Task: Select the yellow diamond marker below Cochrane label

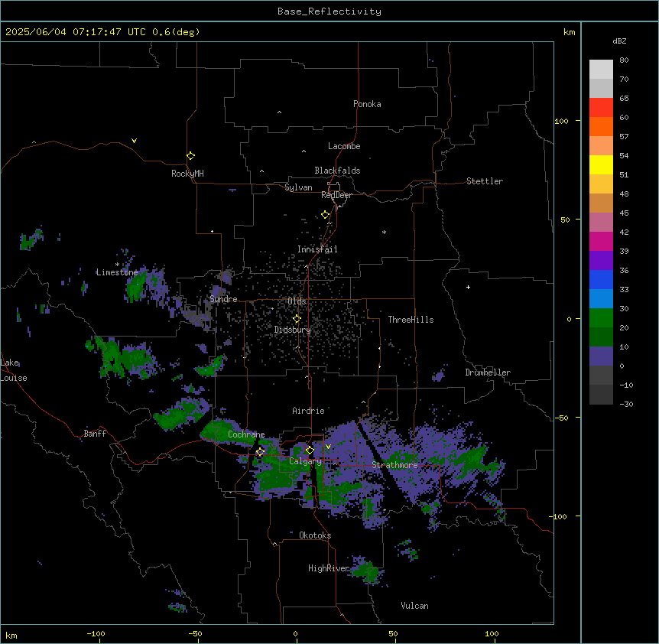Action: point(260,452)
